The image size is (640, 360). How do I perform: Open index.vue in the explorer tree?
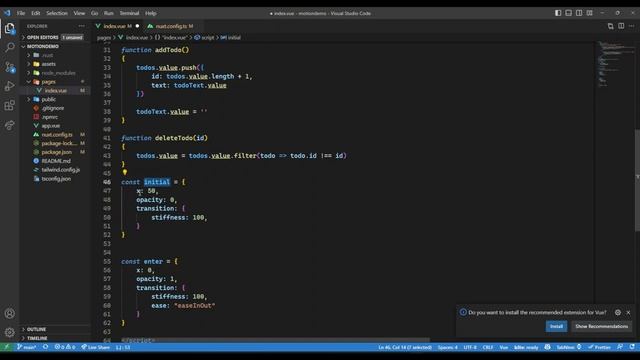click(x=56, y=90)
